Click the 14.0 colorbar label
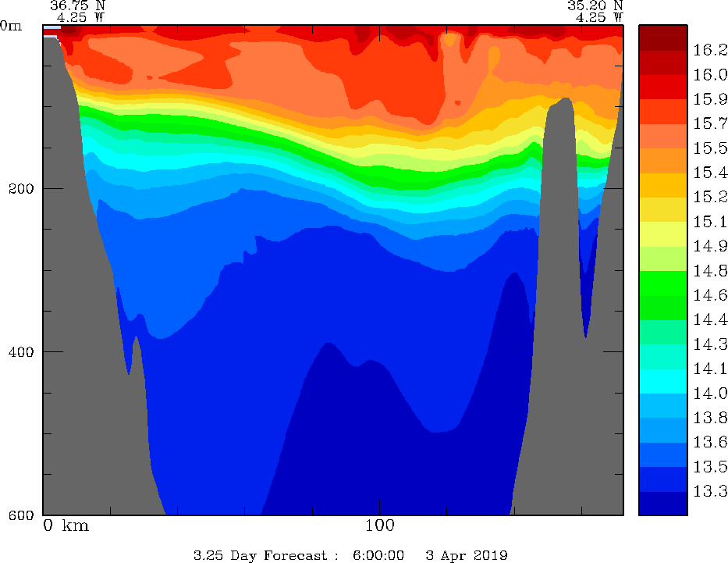The image size is (728, 563). pyautogui.click(x=710, y=394)
